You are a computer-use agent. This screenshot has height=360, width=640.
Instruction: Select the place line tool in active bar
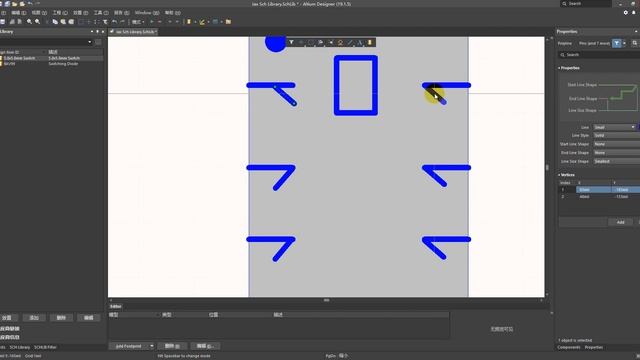pyautogui.click(x=350, y=42)
